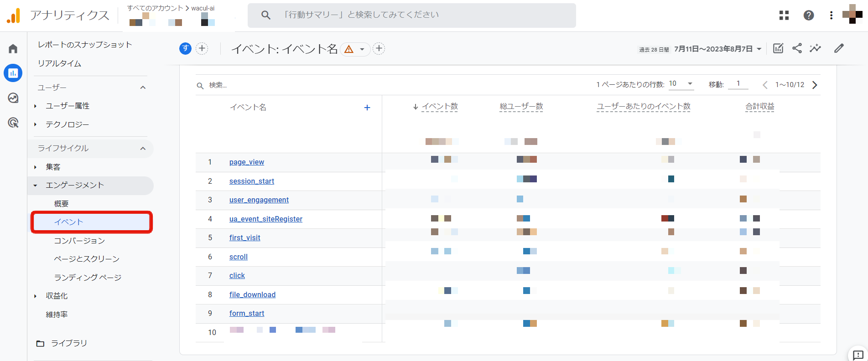Go to the next table page
This screenshot has height=361, width=868.
[815, 85]
